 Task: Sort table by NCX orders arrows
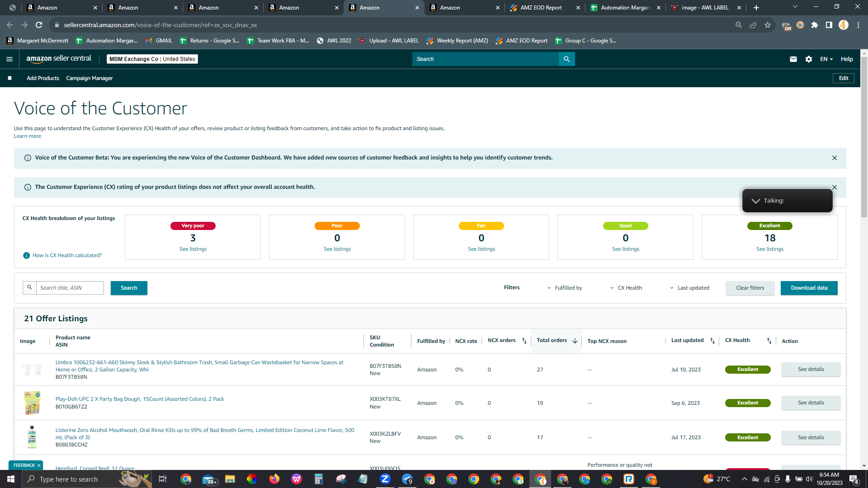point(524,341)
